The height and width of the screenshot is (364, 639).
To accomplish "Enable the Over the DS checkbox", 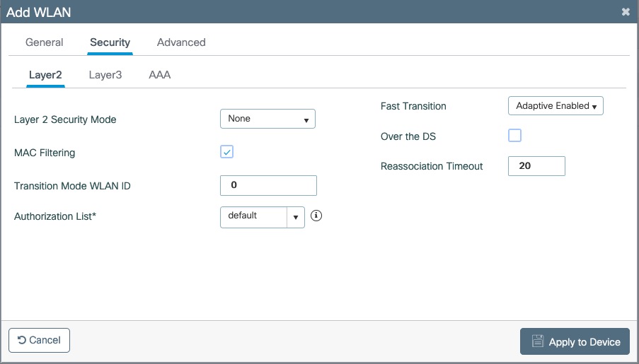I will coord(514,136).
